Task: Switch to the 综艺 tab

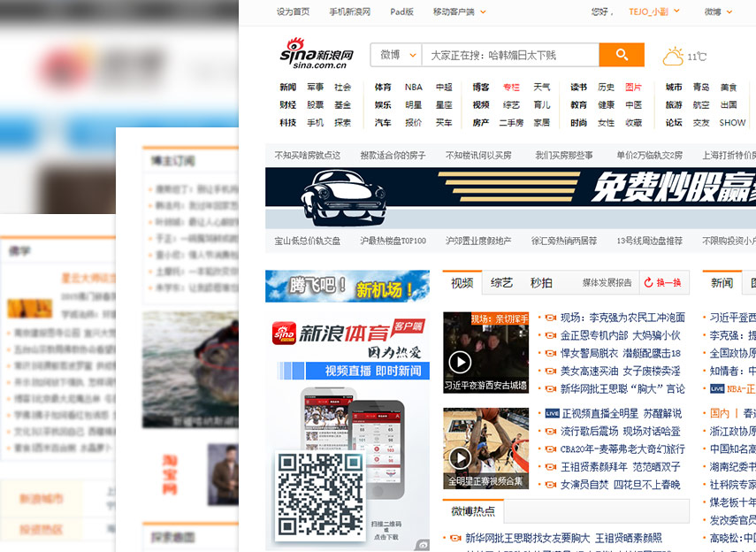Action: [501, 283]
